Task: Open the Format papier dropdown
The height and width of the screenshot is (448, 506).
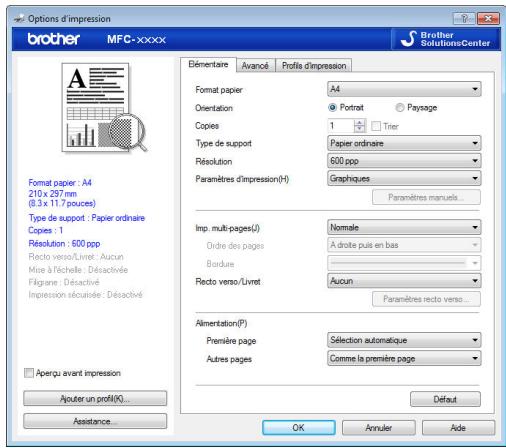Action: click(404, 89)
